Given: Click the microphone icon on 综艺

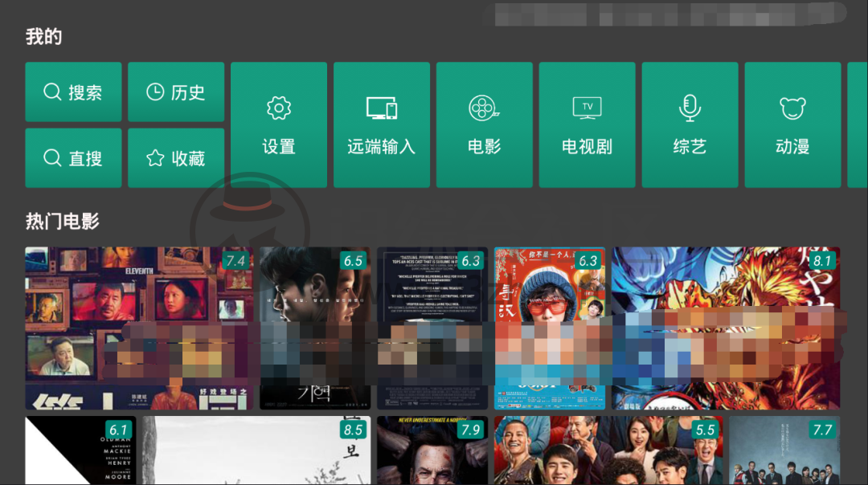Looking at the screenshot, I should pos(690,108).
